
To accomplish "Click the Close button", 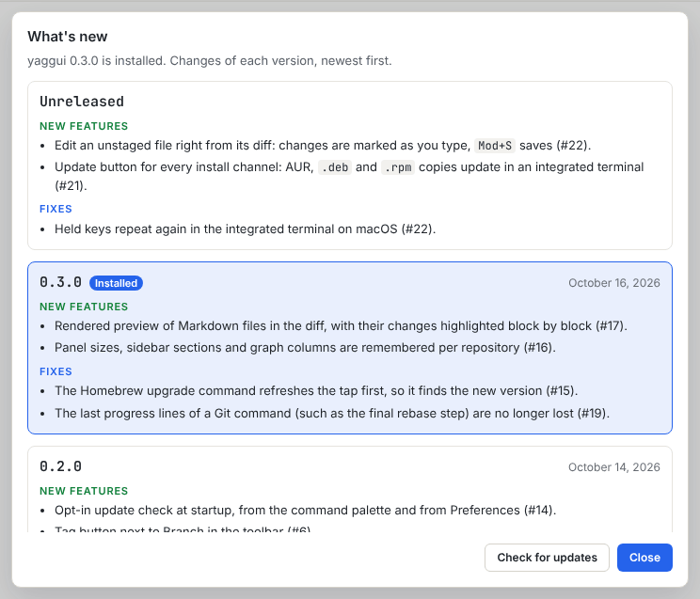I will (x=644, y=558).
